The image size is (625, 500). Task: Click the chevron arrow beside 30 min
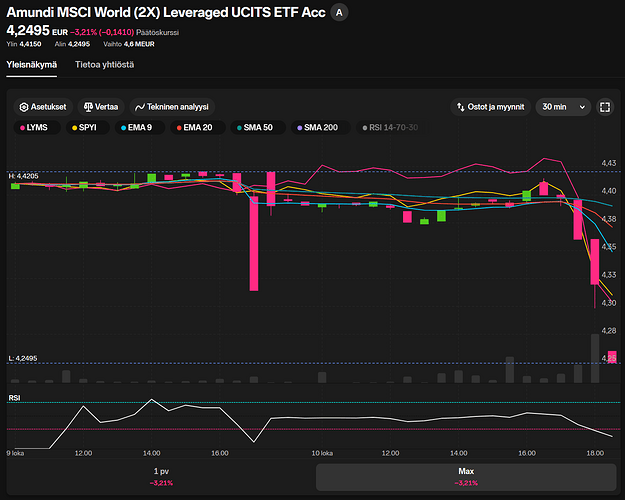(582, 107)
